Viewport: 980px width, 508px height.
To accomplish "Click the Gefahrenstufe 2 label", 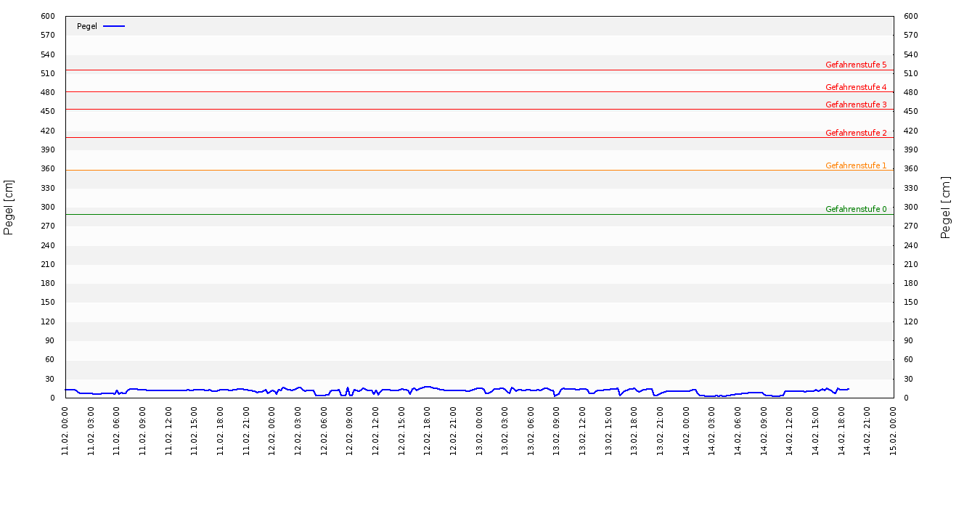I will pyautogui.click(x=856, y=133).
